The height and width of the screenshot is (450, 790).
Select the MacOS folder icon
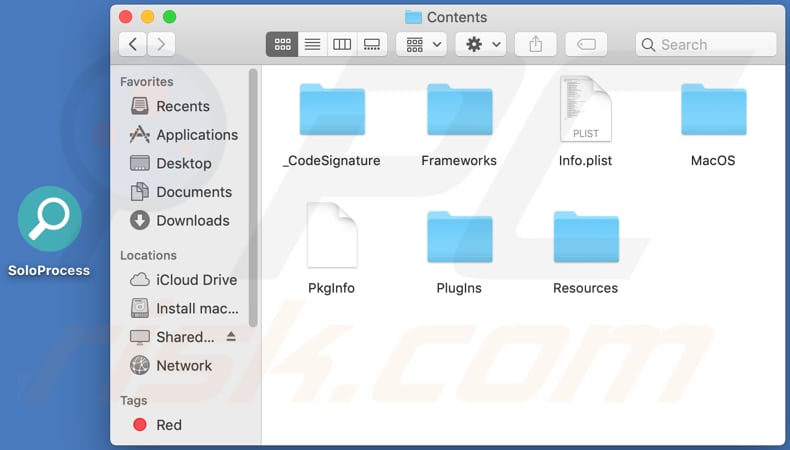(x=713, y=110)
